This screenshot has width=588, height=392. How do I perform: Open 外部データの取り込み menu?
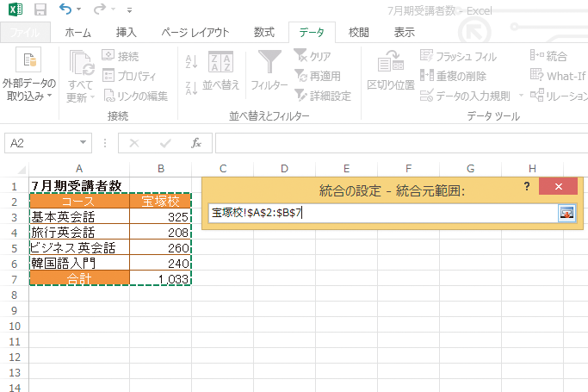pos(28,75)
